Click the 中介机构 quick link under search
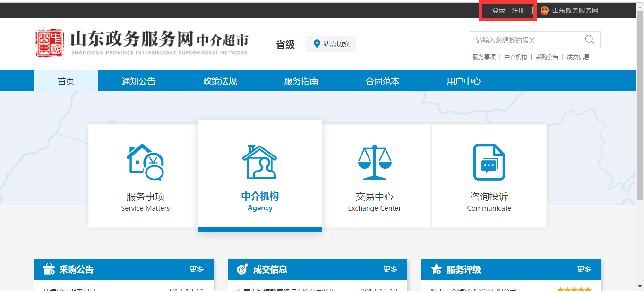Image resolution: width=644 pixels, height=293 pixels. point(515,57)
